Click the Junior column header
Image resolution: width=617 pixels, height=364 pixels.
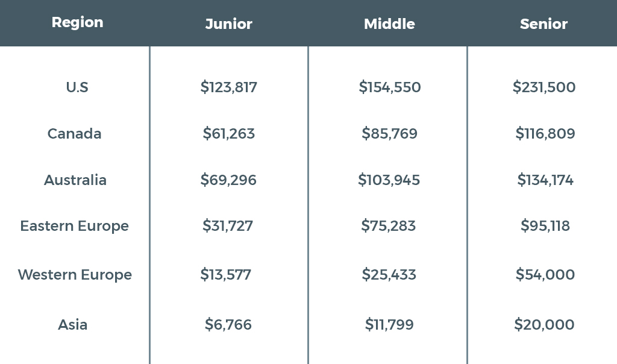(x=228, y=24)
